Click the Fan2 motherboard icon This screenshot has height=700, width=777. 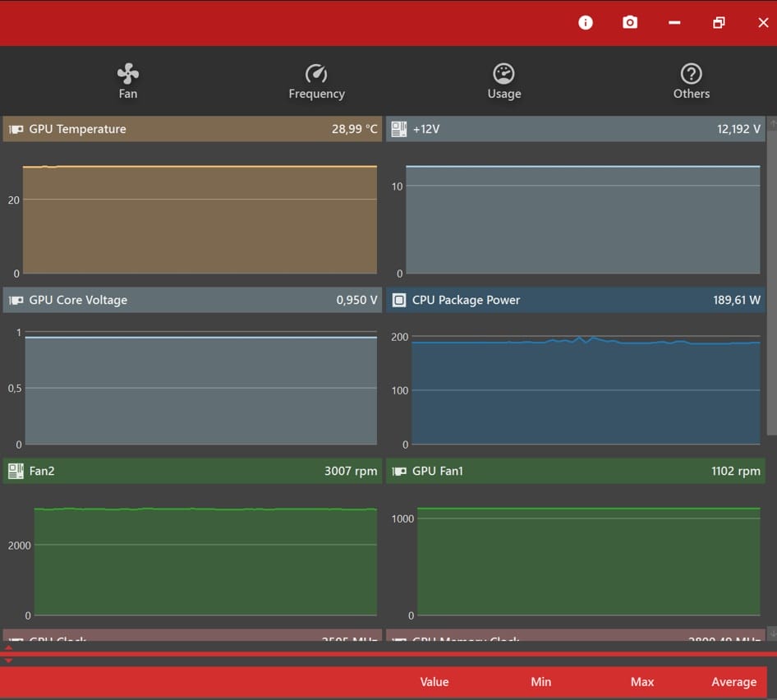click(x=16, y=471)
